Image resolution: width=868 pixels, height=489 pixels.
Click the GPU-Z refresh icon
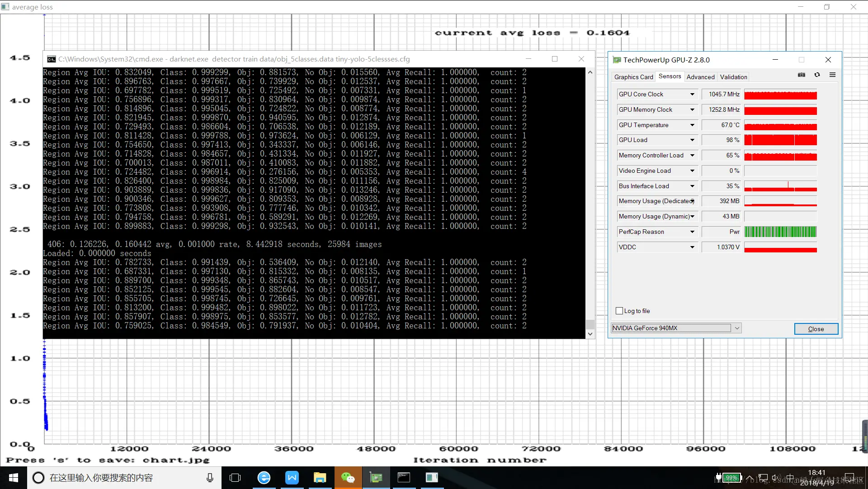click(x=817, y=75)
